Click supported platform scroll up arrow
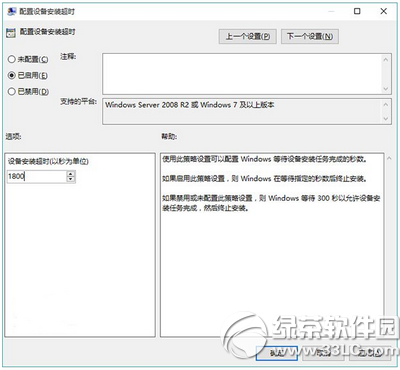Viewport: 400px width, 370px height. [x=386, y=105]
